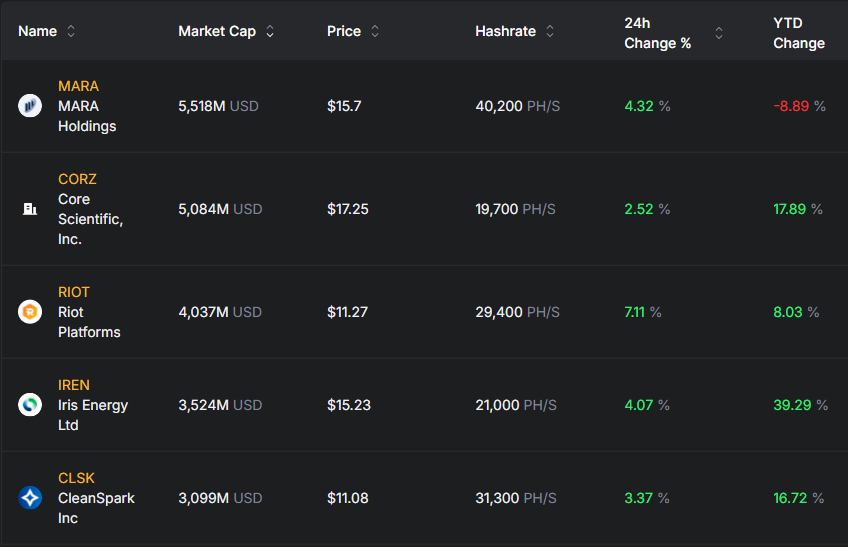848x547 pixels.
Task: Open the CORZ ticker link
Action: coord(77,179)
